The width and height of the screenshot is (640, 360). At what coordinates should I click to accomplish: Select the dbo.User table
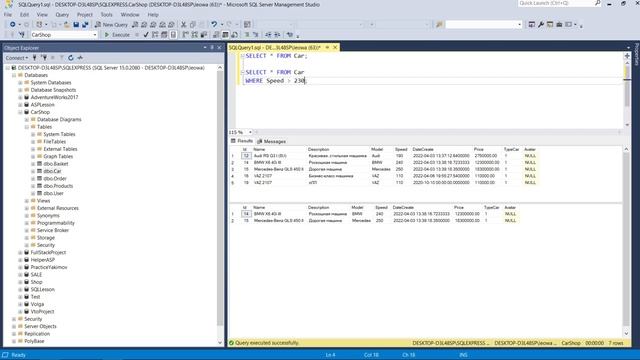pos(53,193)
